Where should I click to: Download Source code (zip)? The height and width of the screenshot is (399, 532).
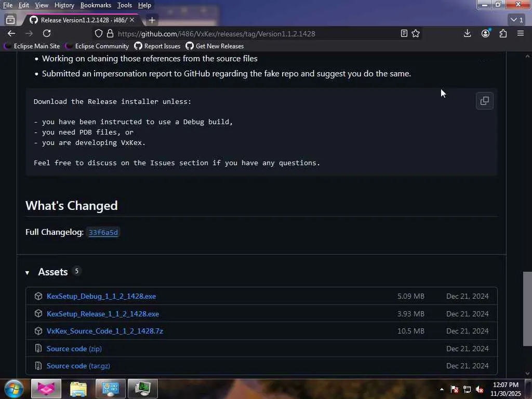pyautogui.click(x=74, y=349)
